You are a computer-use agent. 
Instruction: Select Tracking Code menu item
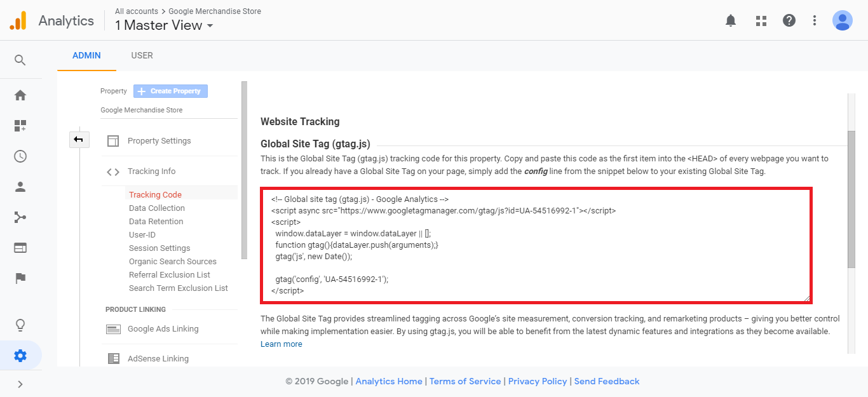point(155,195)
